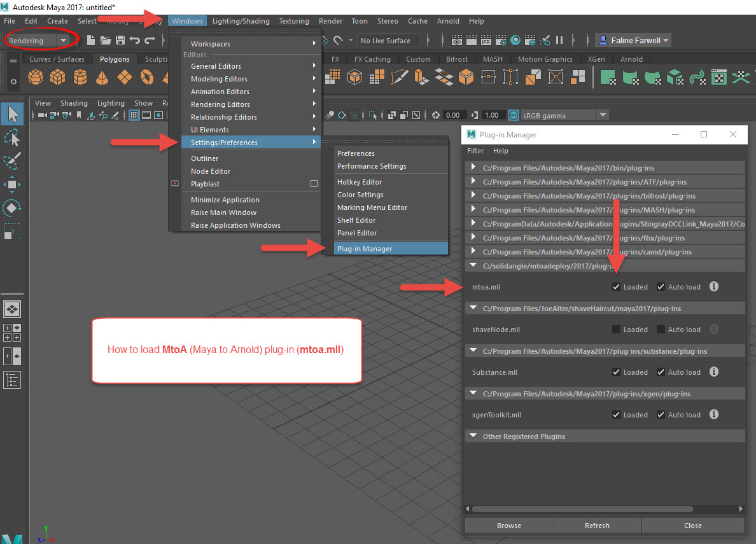Toggle the Outliner sidebar icon
The image size is (756, 544).
click(x=12, y=380)
